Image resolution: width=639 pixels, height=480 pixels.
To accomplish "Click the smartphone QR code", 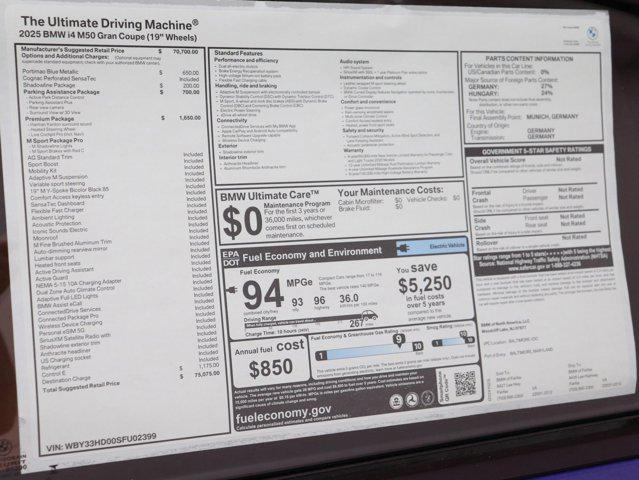I will [465, 383].
